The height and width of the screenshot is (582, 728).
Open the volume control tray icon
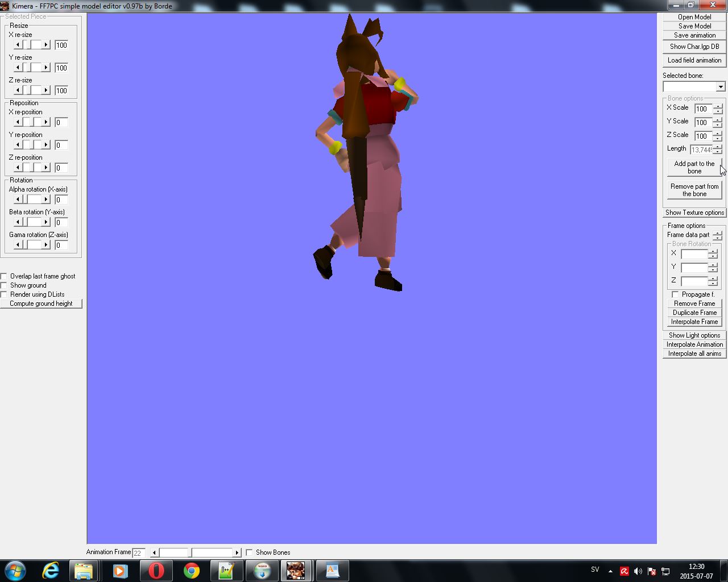(638, 571)
